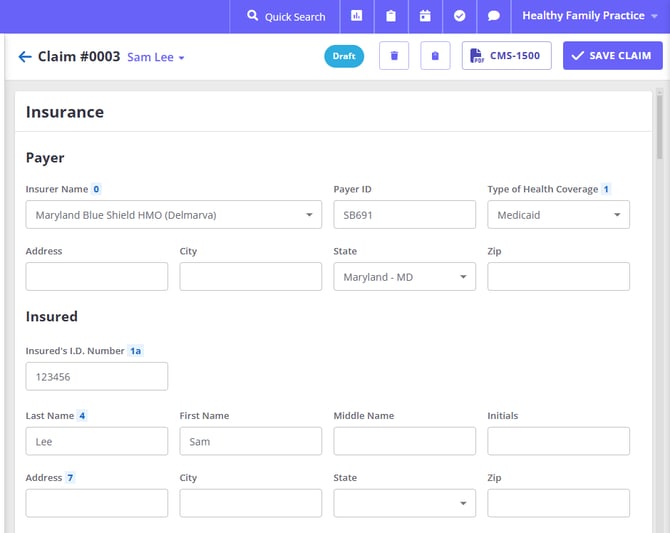Click the CMS-1500 PDF button
Image resolution: width=670 pixels, height=533 pixels.
pos(506,56)
